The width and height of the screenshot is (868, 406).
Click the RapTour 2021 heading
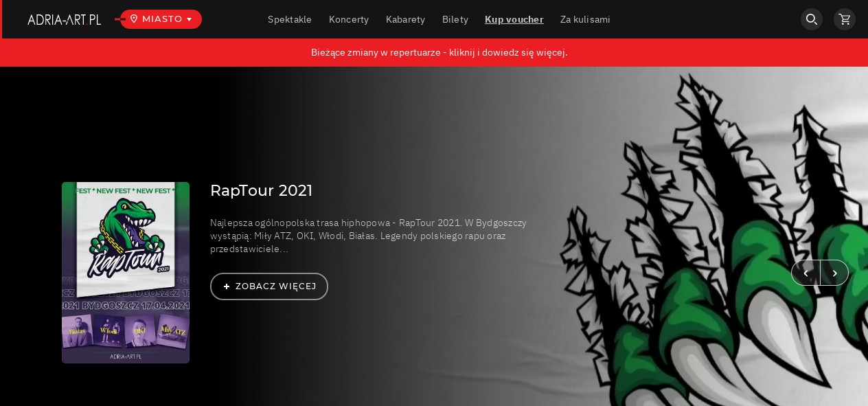tap(261, 190)
